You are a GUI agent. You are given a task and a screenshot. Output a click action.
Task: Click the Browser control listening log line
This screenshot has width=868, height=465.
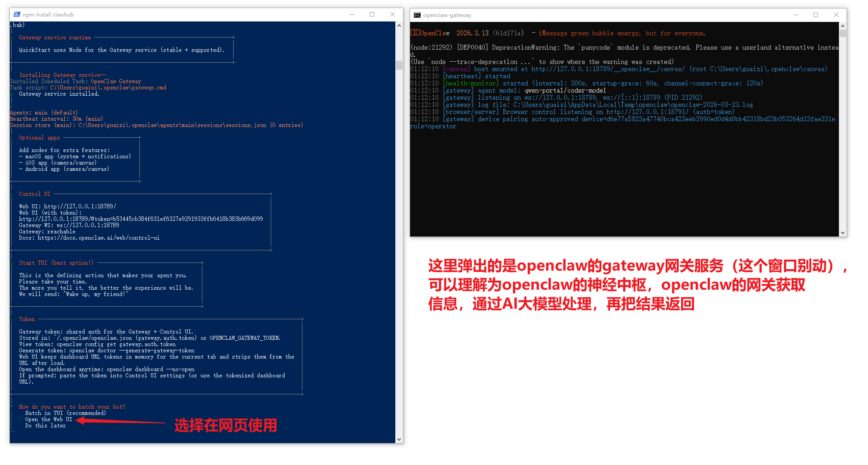572,112
